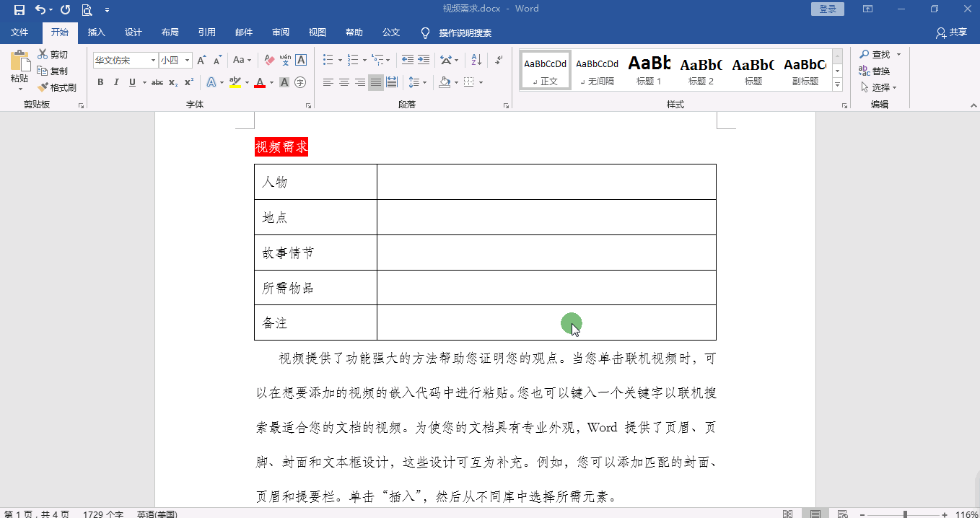Apply distributed alignment
This screenshot has width=980, height=518.
tap(392, 82)
